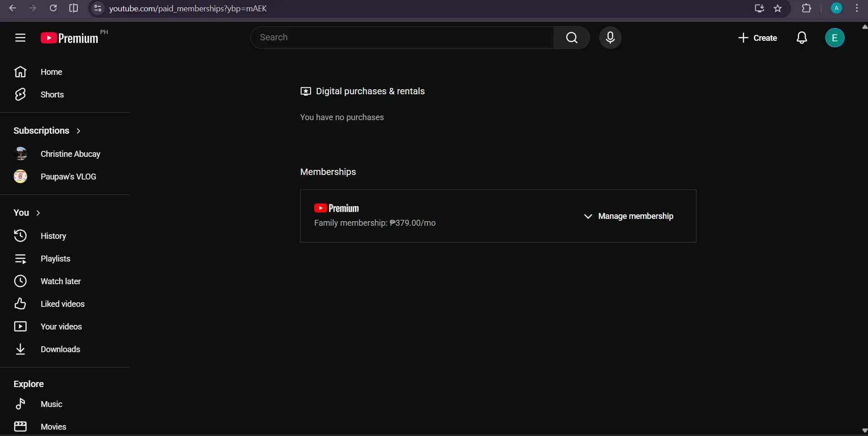868x436 pixels.
Task: Bookmark this page with star
Action: pos(778,8)
